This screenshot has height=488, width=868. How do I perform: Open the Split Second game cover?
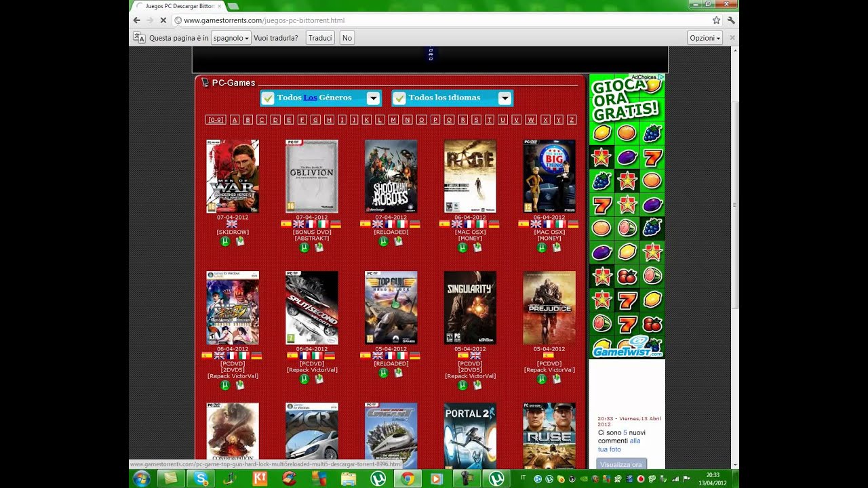point(312,308)
